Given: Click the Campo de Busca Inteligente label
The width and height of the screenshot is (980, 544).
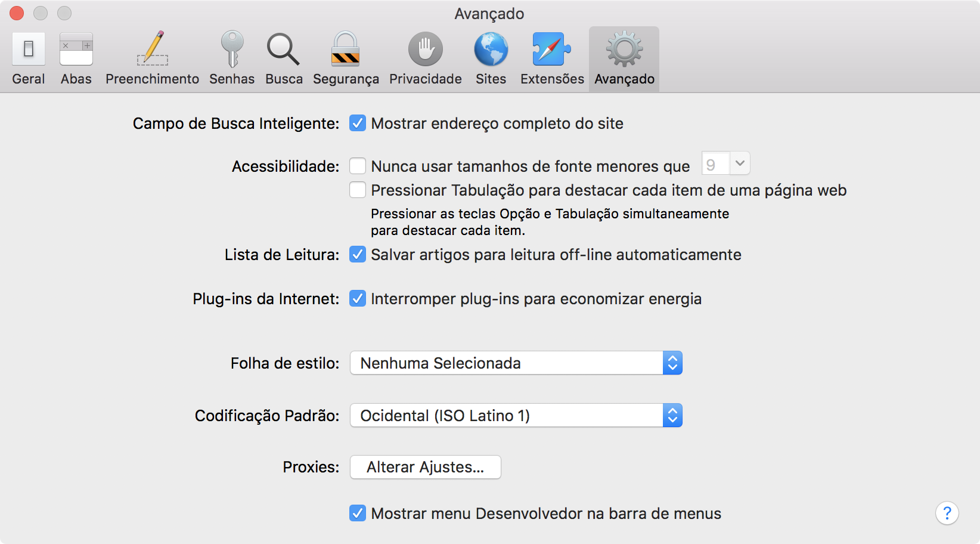Looking at the screenshot, I should coord(236,123).
